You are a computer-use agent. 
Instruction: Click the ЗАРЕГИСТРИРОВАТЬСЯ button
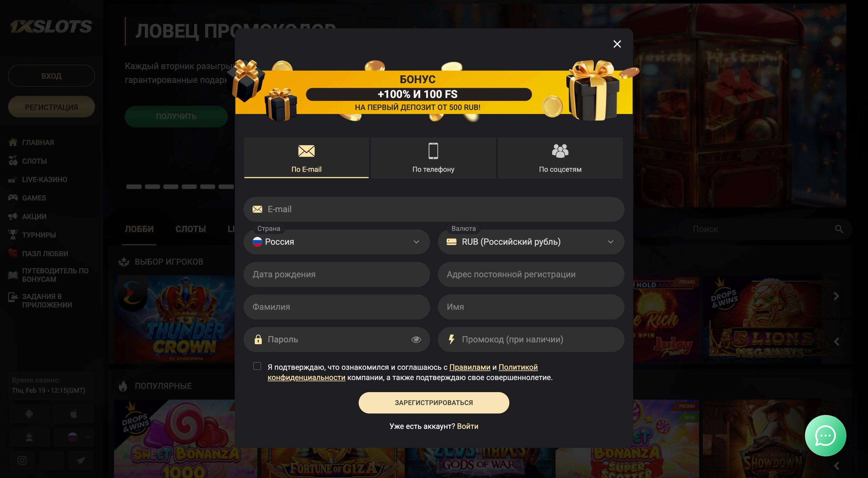(x=434, y=403)
